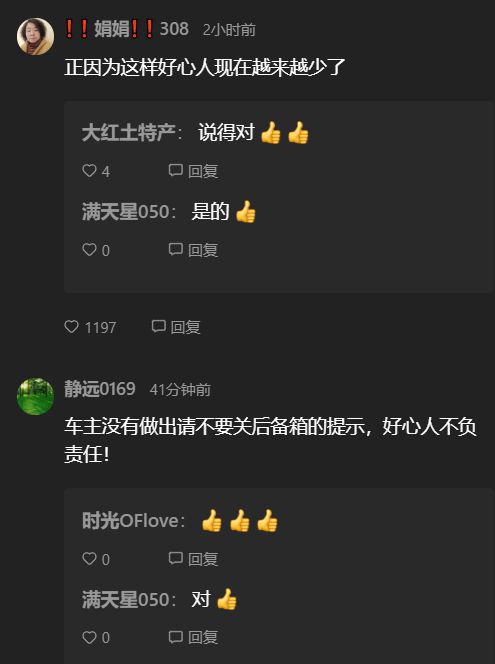Click reply bubble next to 1197 likes
The image size is (495, 664).
point(158,326)
